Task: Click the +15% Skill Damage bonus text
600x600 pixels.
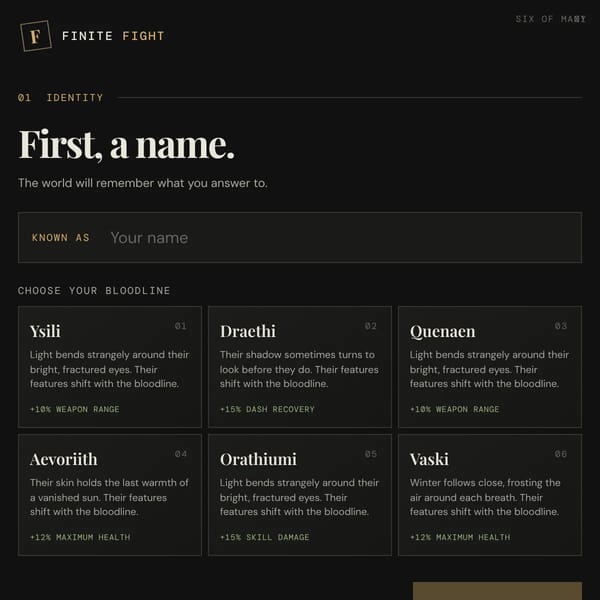Action: pos(264,537)
